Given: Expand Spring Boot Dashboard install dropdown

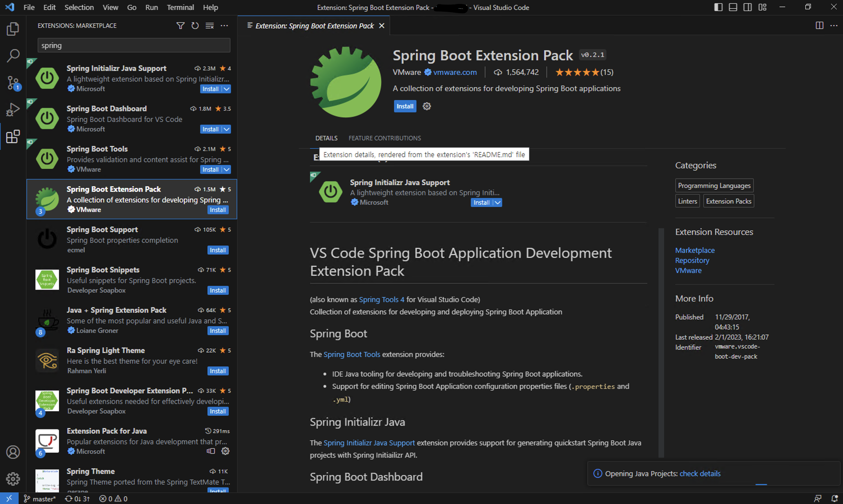Looking at the screenshot, I should [x=227, y=129].
